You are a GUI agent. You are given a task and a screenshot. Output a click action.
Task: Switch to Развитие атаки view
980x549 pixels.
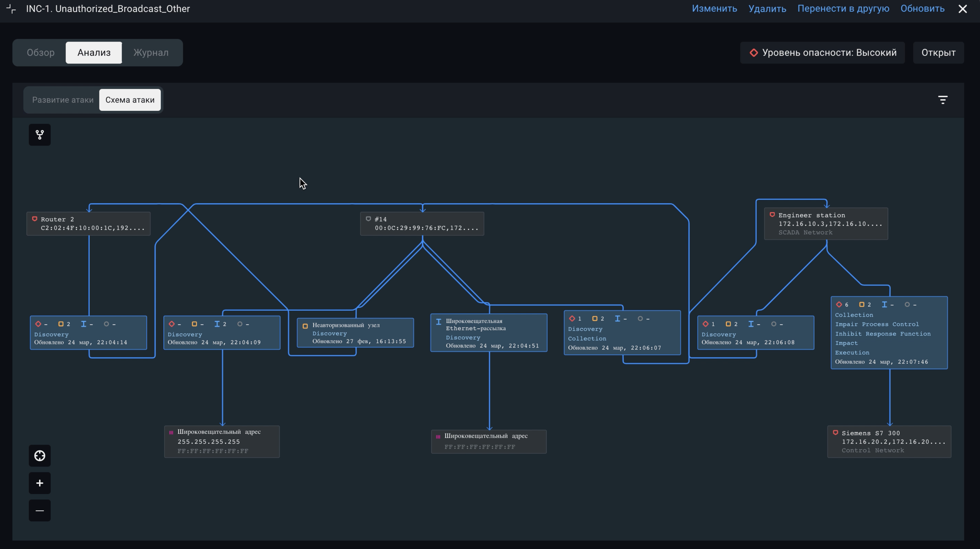coord(63,100)
